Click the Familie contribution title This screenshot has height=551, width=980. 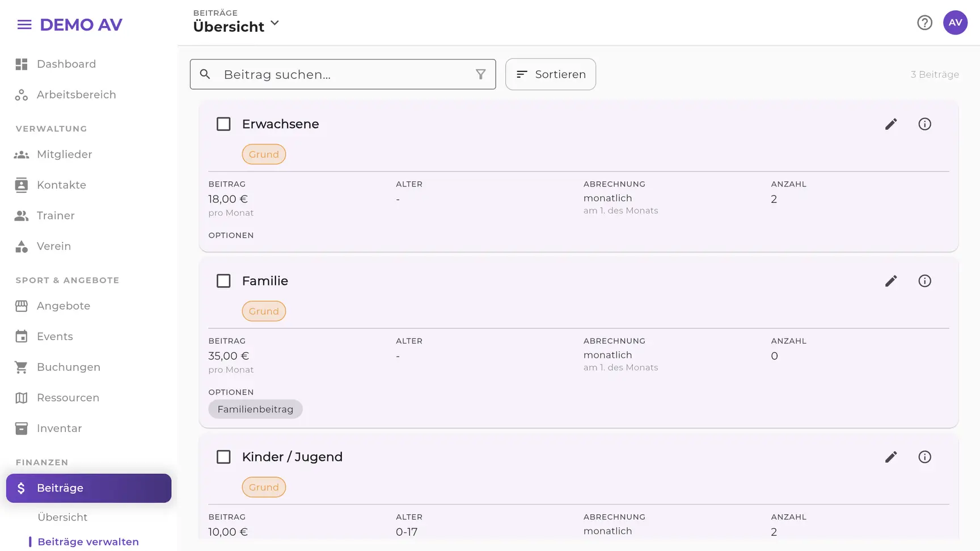[265, 281]
